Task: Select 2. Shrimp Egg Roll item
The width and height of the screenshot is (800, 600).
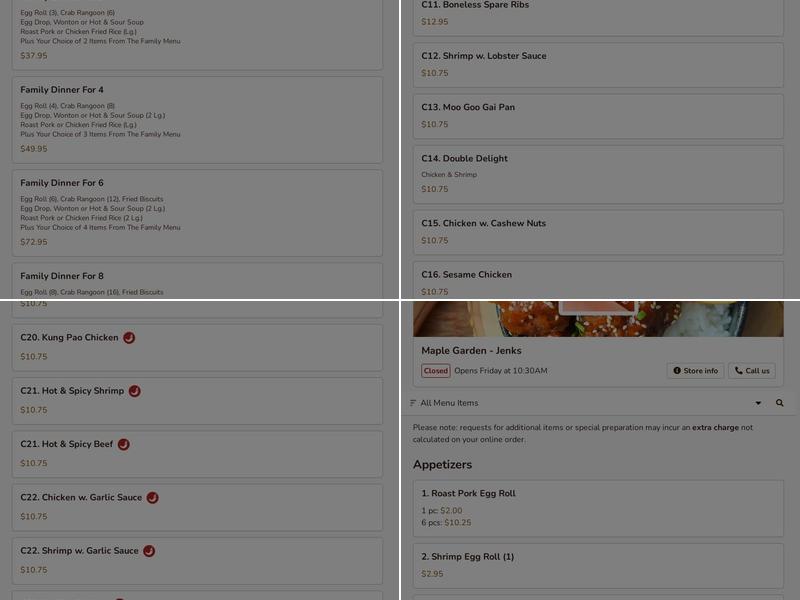Action: [598, 566]
